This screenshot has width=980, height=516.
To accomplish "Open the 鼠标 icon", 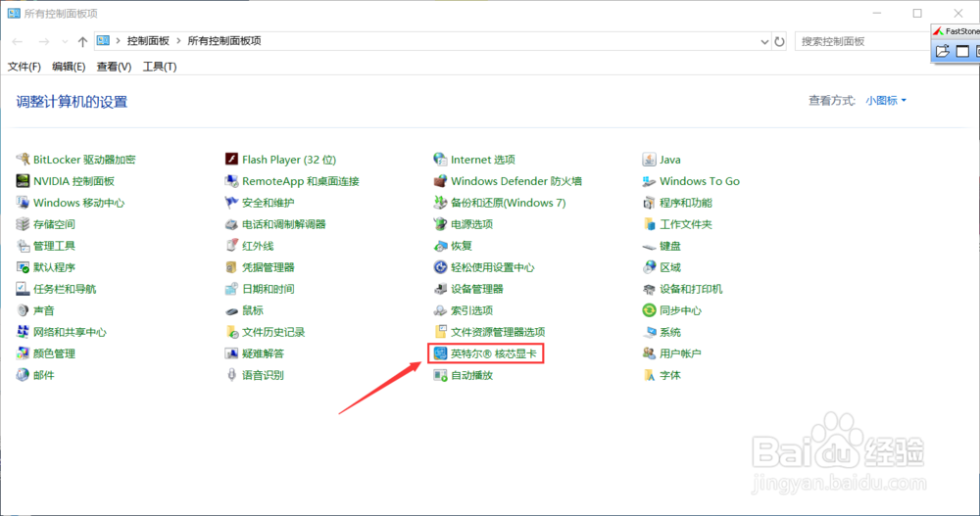I will [232, 310].
